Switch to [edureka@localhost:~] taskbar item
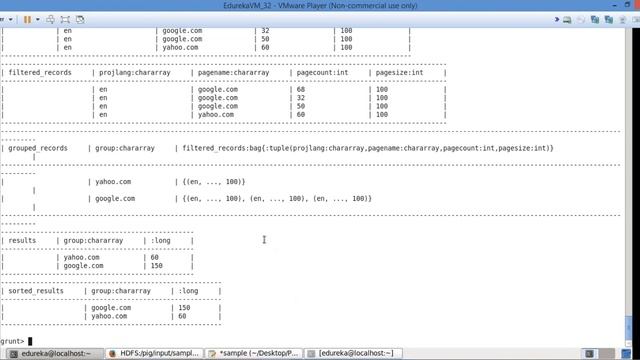Viewport: 640px width, 360px height. (353, 353)
